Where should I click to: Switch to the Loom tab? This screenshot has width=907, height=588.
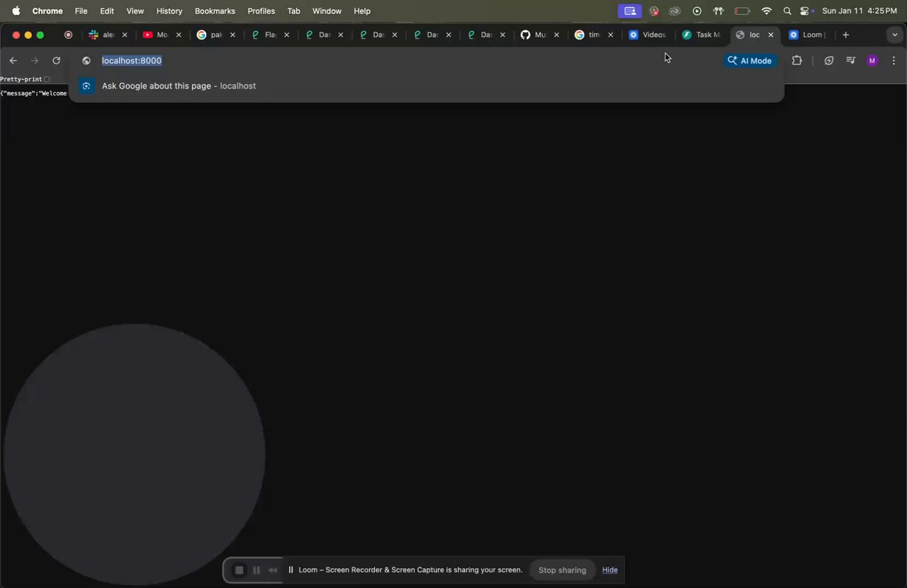807,35
